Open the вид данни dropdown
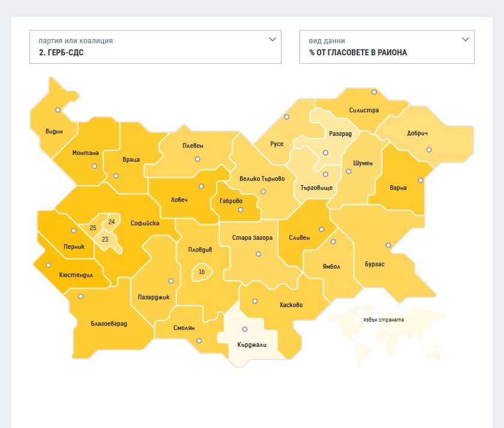 (387, 47)
